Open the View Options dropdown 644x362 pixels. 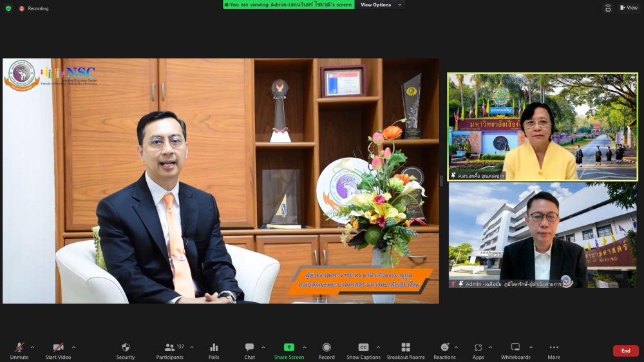[x=381, y=5]
